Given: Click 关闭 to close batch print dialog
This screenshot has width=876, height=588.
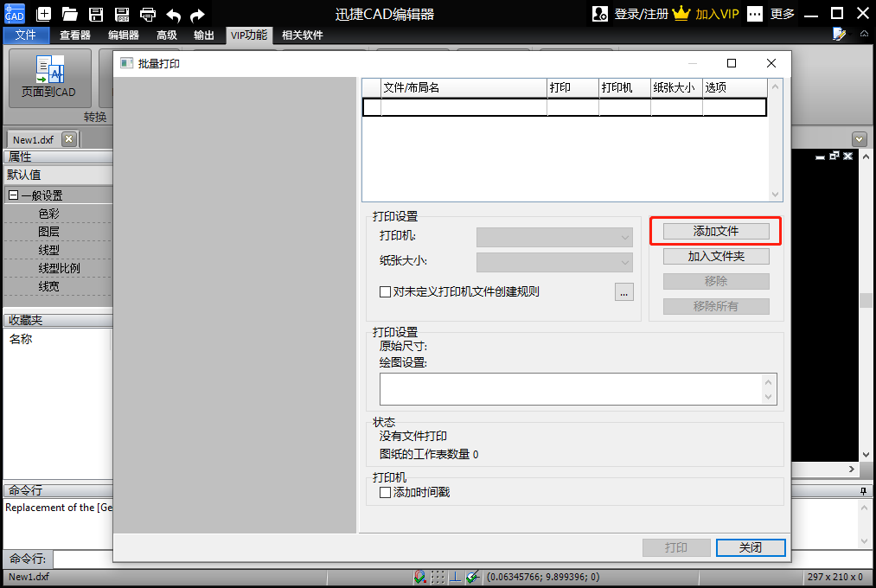Looking at the screenshot, I should coord(751,548).
